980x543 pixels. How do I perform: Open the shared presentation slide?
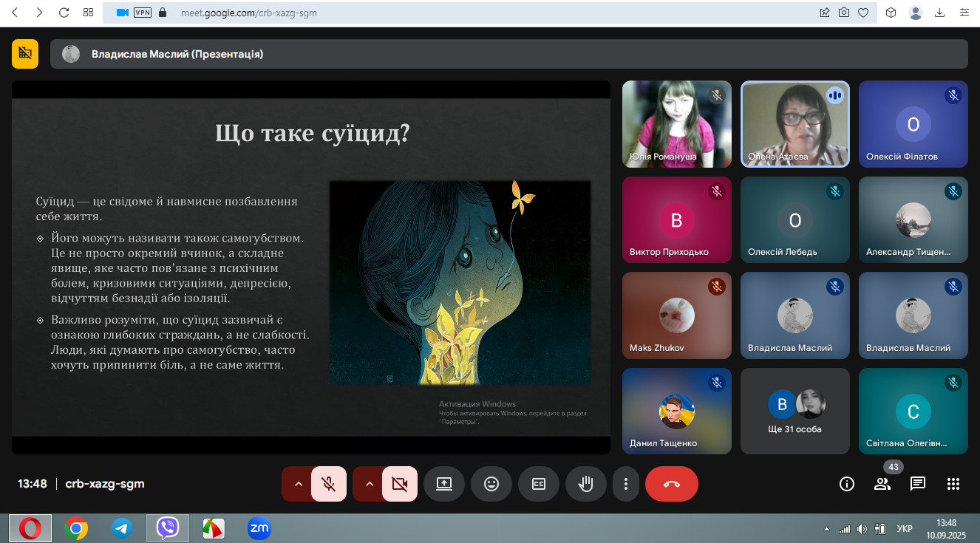point(311,267)
